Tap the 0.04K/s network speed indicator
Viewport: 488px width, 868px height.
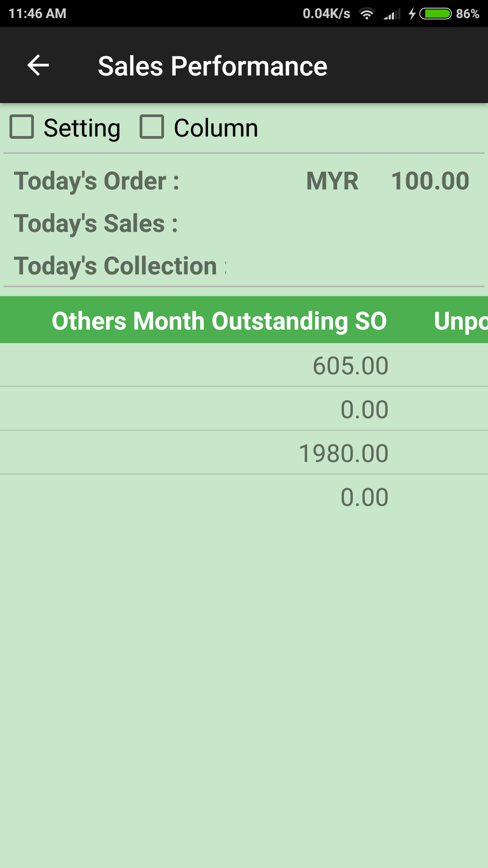point(326,14)
